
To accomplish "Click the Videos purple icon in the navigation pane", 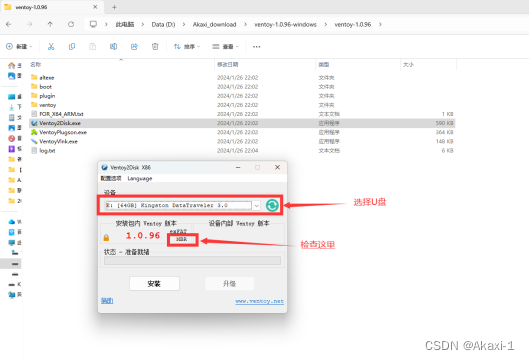I will click(x=11, y=149).
